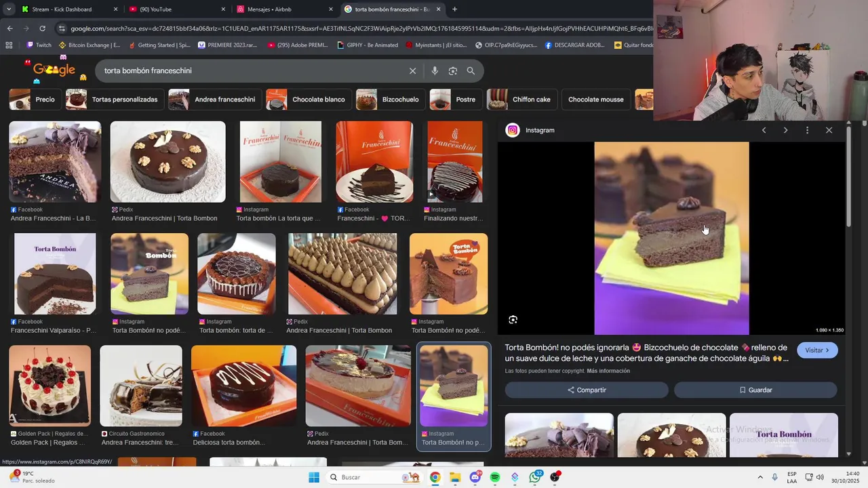Screen dimensions: 868x488
Task: Filter results by Precio chip
Action: 35,100
